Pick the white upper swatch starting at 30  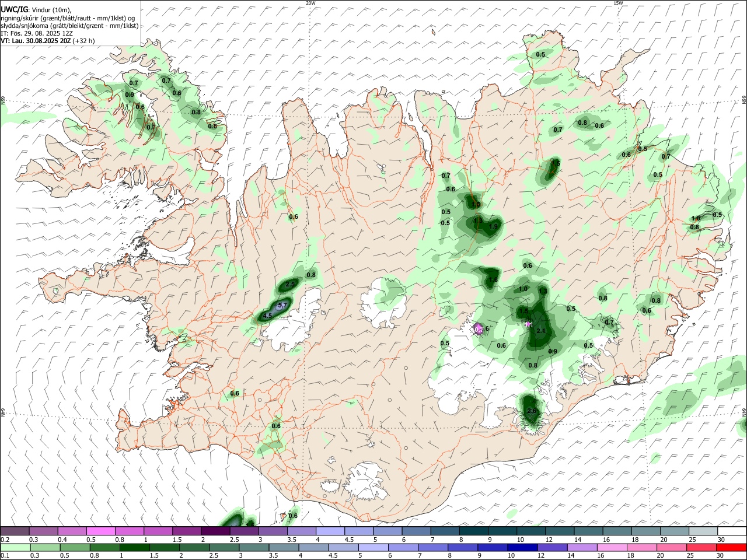(x=732, y=531)
